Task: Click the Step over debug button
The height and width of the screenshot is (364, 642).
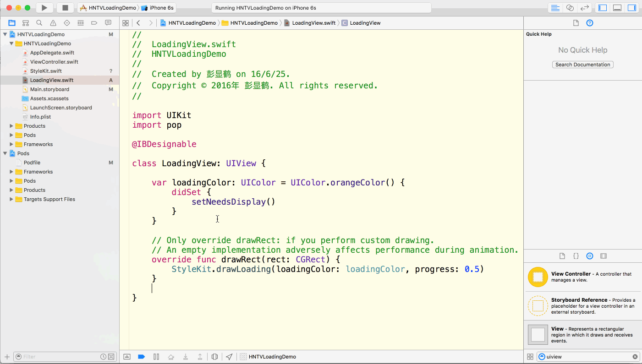Action: 171,357
